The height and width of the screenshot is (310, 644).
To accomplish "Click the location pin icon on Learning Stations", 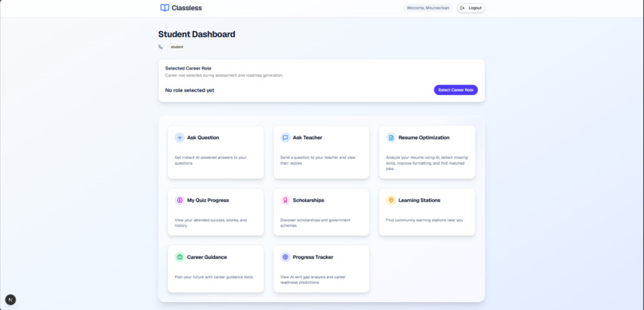I will point(391,201).
